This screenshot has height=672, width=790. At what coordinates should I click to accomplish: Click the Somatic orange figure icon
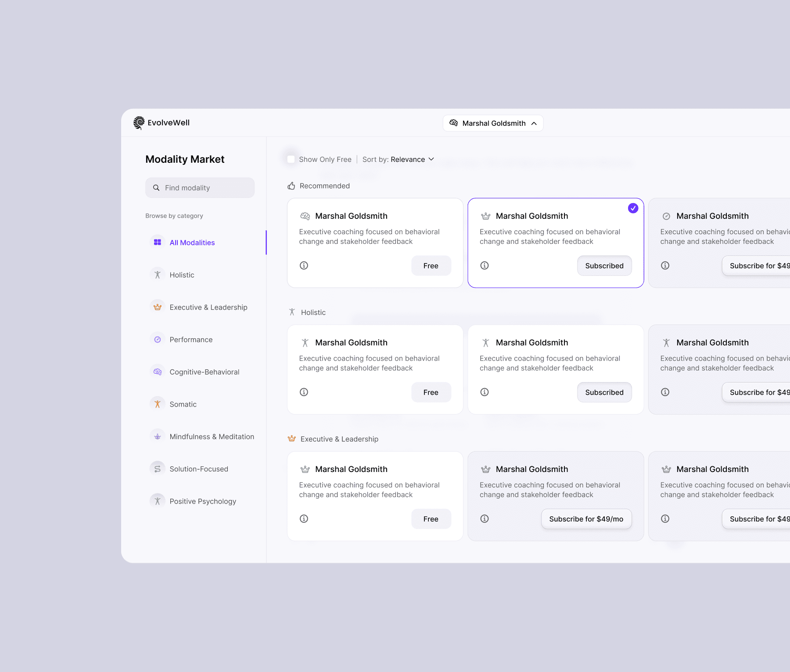158,404
